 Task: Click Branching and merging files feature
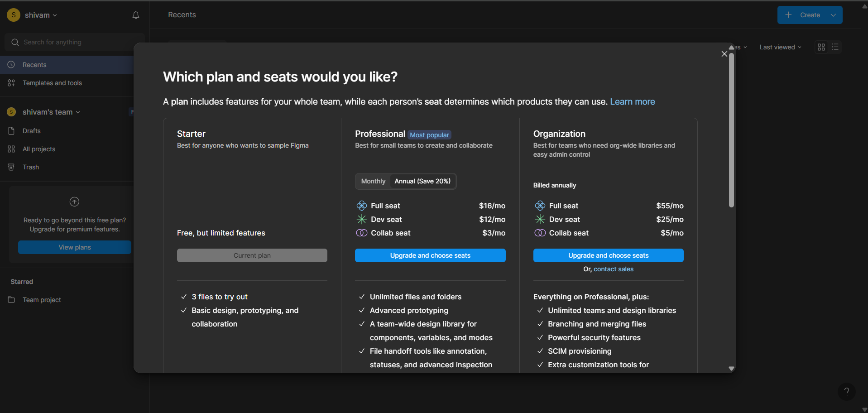click(x=597, y=324)
